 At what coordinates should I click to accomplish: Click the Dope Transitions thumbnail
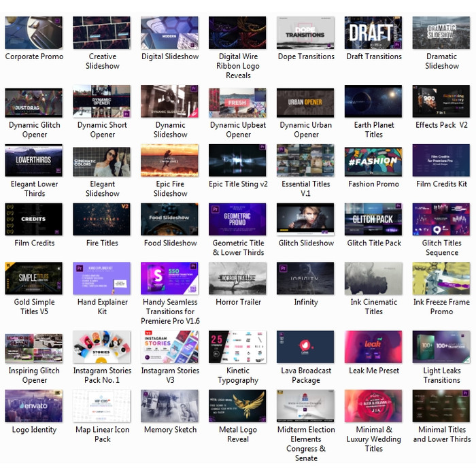coord(306,33)
